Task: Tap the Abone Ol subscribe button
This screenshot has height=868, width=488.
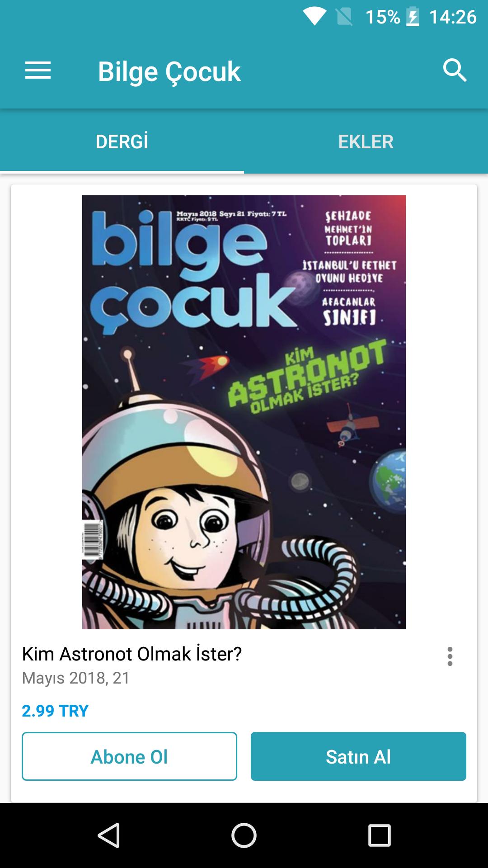Action: [x=129, y=756]
